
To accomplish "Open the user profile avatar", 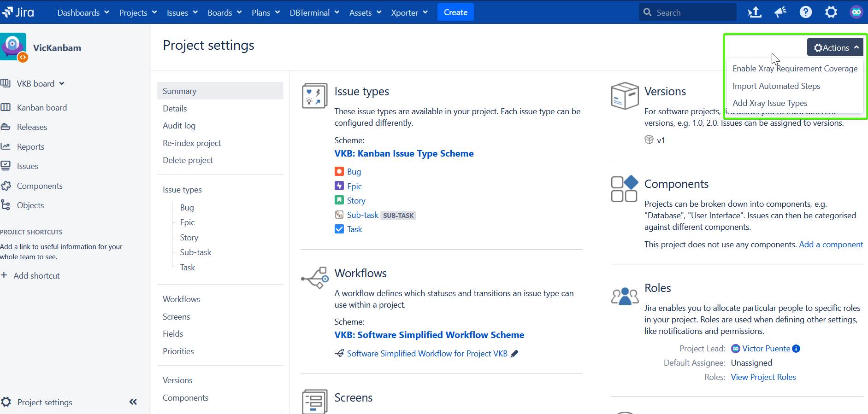I will (856, 12).
